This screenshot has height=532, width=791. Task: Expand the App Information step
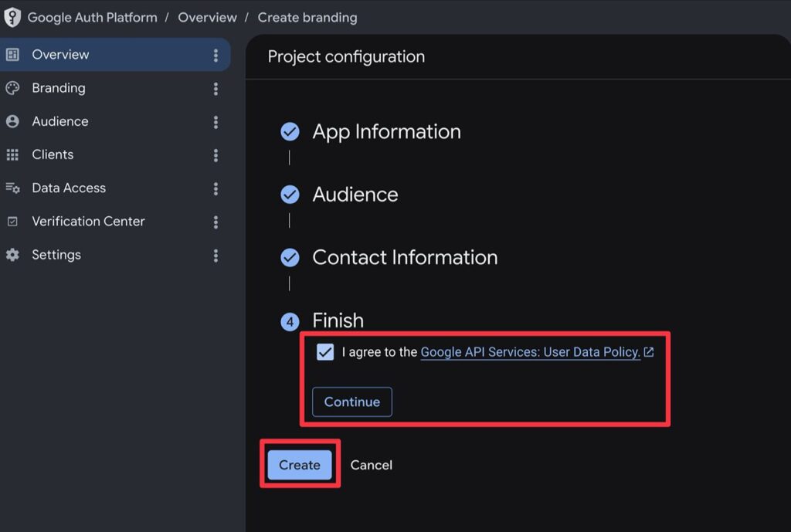[x=386, y=131]
